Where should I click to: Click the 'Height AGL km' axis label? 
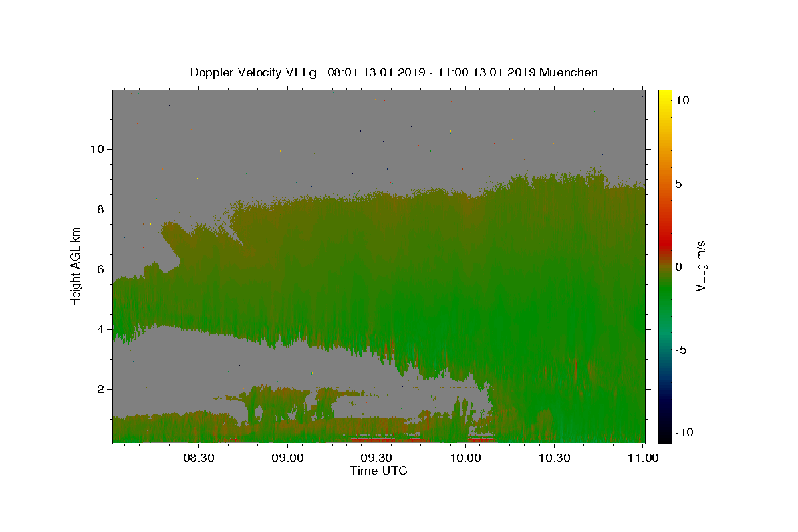pyautogui.click(x=76, y=266)
